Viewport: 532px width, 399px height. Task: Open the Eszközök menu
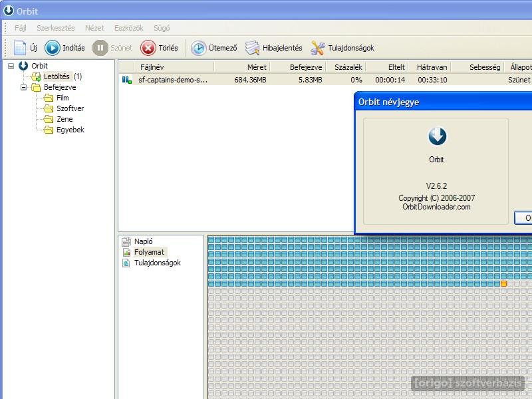(x=128, y=28)
